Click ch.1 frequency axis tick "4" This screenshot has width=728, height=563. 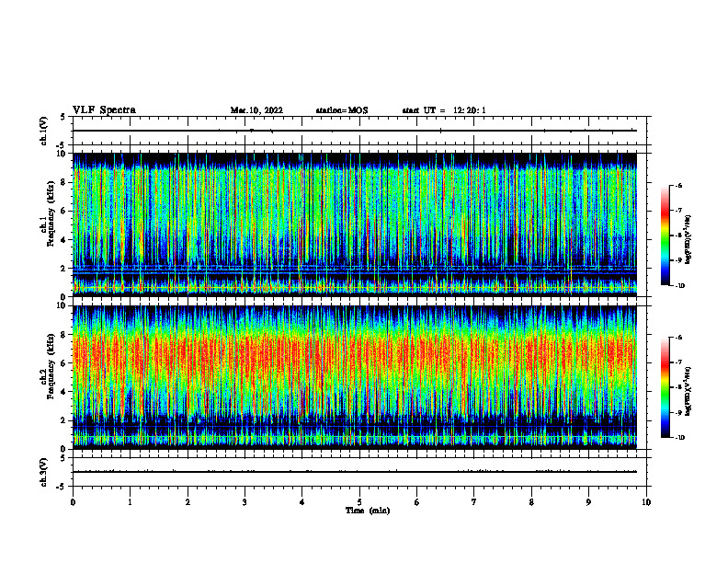point(63,240)
